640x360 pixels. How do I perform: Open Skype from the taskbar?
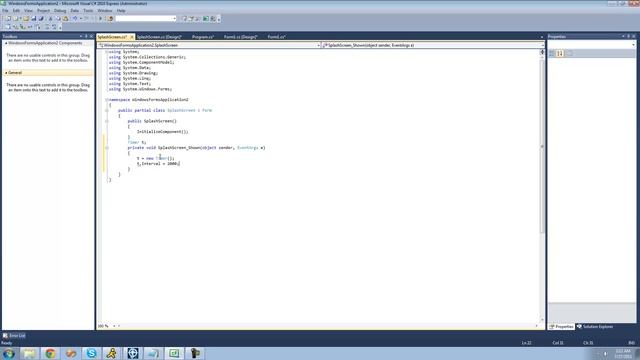91,353
